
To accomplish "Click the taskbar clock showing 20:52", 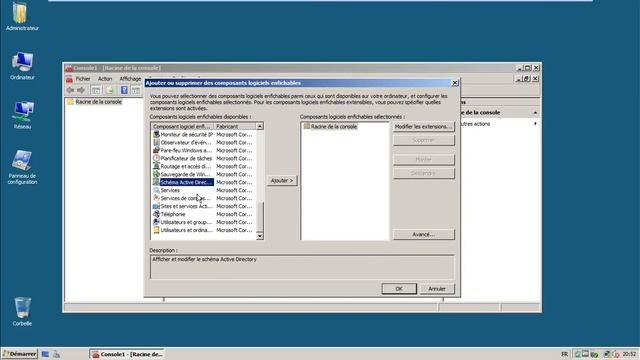I will coord(629,354).
